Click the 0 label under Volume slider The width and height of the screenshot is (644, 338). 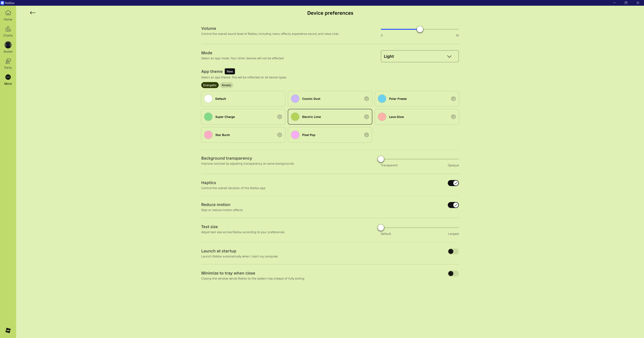(382, 36)
